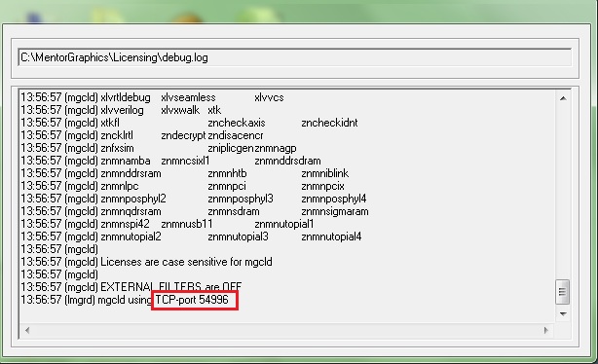Image resolution: width=598 pixels, height=364 pixels.
Task: Click the zncheckaxis entry in log
Action: click(x=237, y=123)
